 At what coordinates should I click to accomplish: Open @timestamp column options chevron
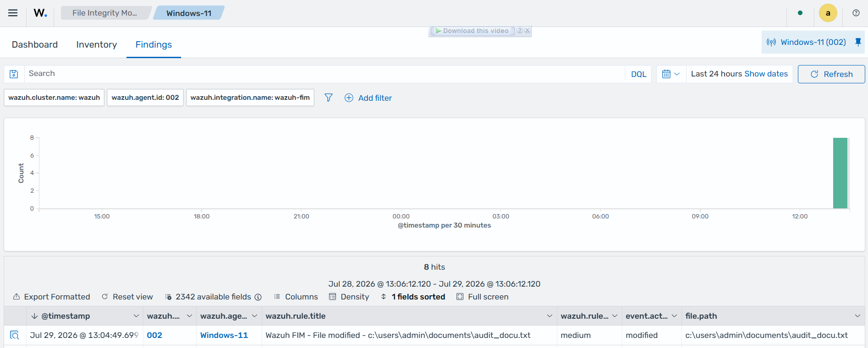[x=136, y=316]
